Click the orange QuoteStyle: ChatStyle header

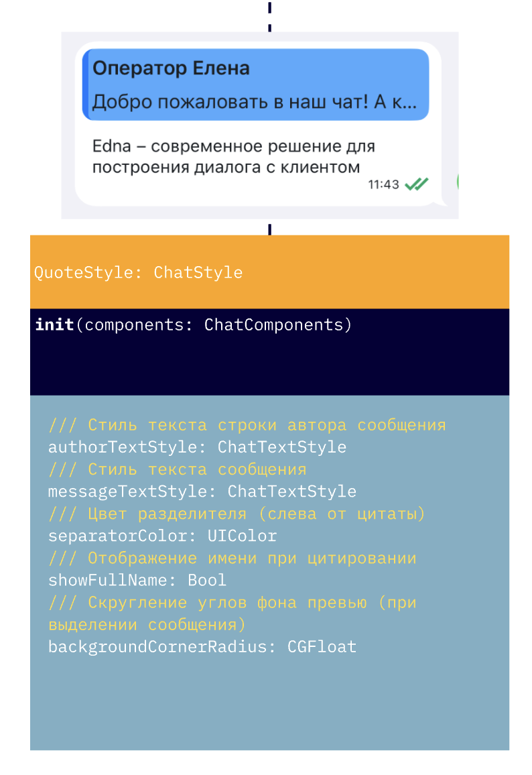coord(138,272)
